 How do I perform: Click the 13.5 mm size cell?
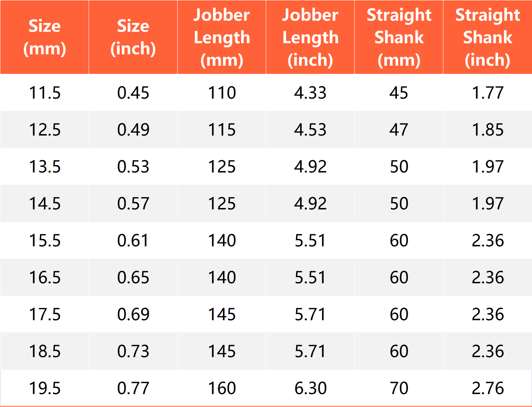click(x=45, y=167)
